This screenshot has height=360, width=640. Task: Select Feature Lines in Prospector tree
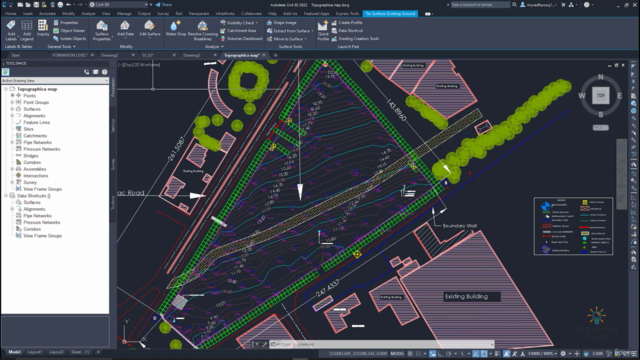(x=36, y=122)
